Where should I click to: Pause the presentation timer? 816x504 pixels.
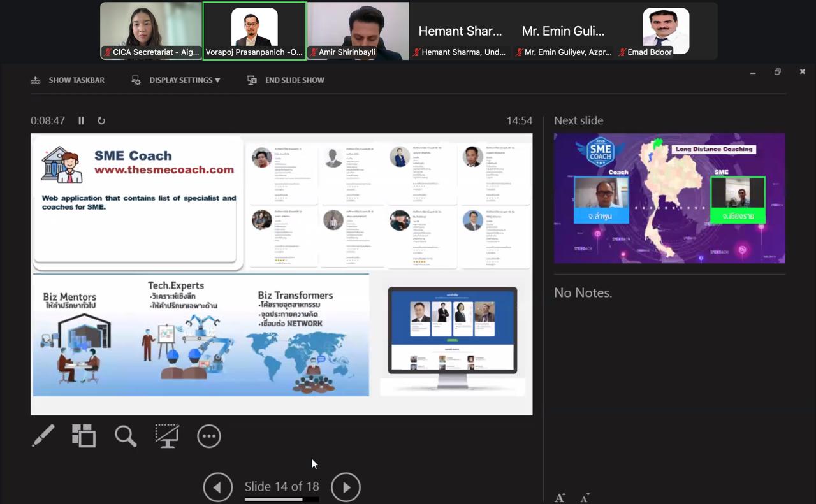(x=81, y=120)
